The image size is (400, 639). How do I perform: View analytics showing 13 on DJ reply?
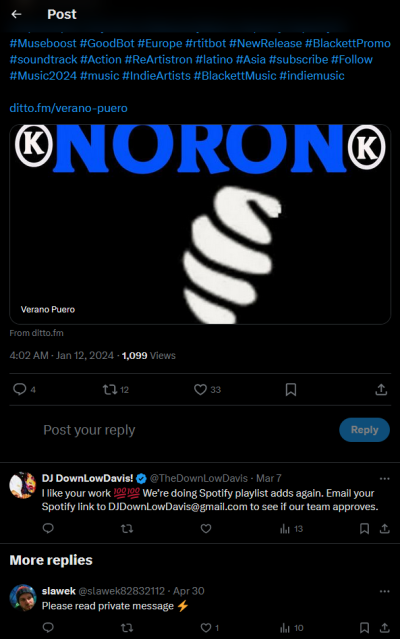click(x=291, y=529)
